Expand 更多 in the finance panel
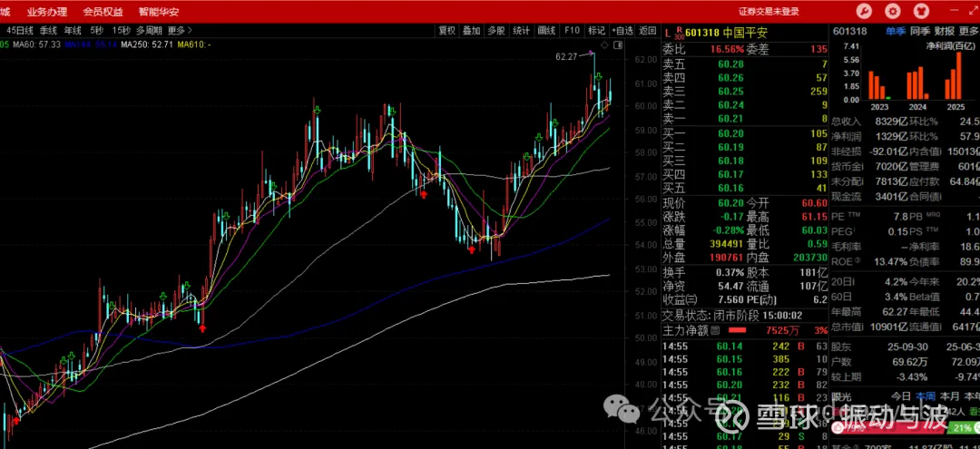The width and height of the screenshot is (980, 449). 969,31
